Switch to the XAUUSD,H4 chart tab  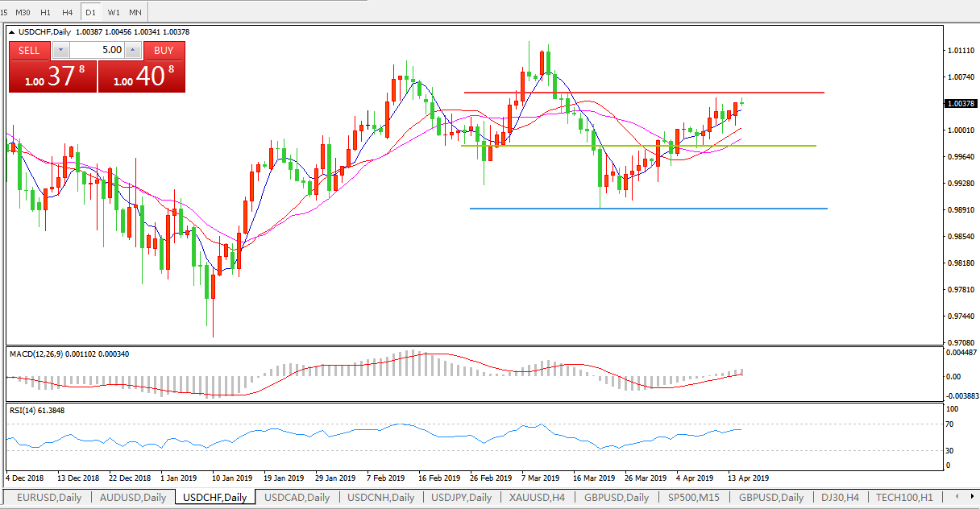coord(536,497)
